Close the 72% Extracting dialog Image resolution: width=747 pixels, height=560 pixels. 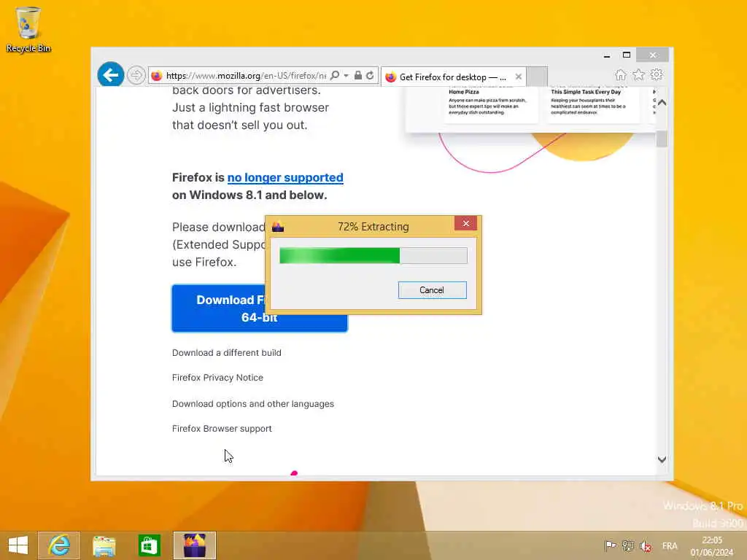click(465, 223)
